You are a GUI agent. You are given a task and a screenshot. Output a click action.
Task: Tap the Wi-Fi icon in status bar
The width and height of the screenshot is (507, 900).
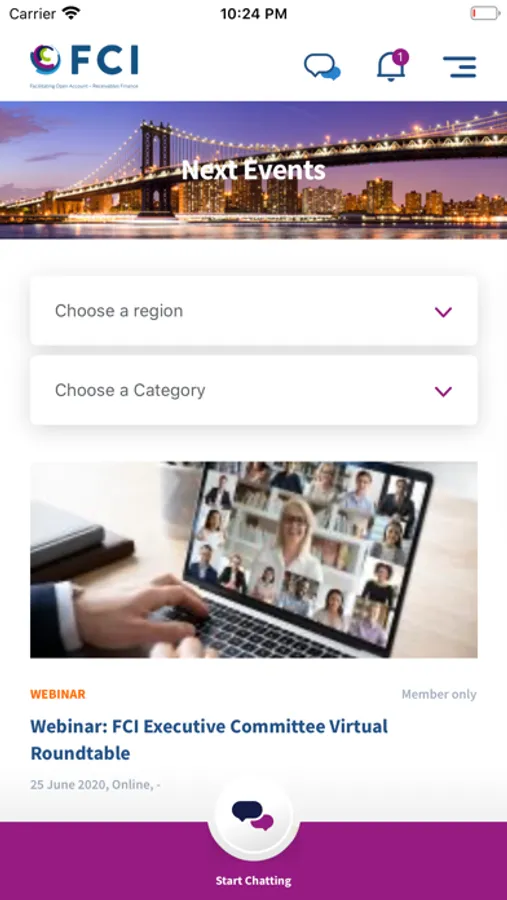click(72, 13)
